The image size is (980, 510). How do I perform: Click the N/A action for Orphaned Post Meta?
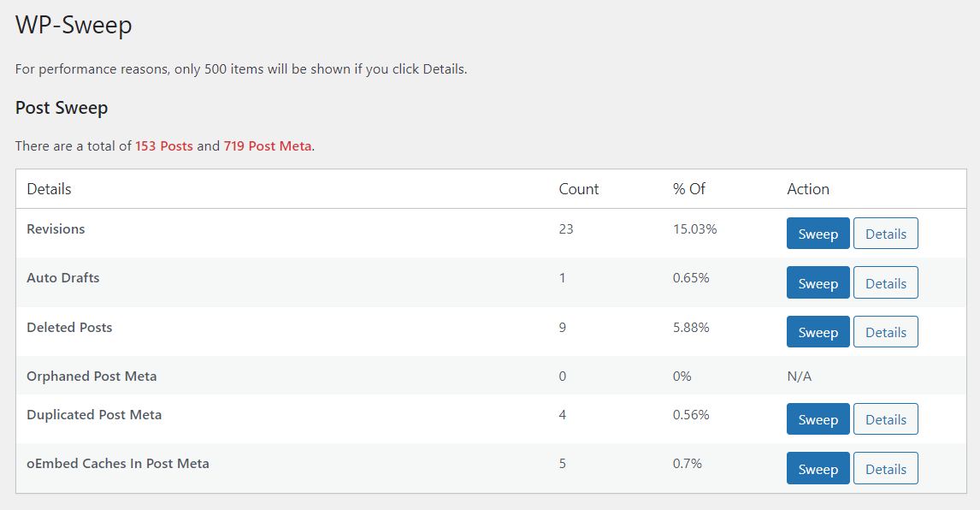pyautogui.click(x=800, y=377)
